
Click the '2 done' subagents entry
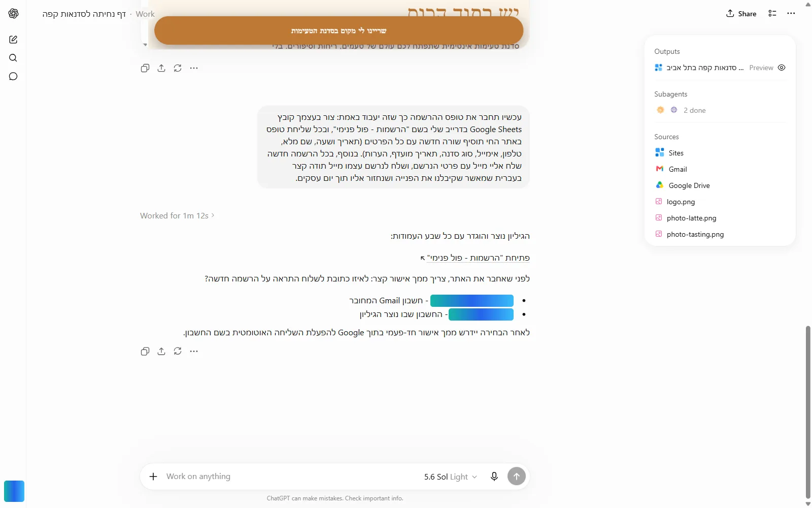pos(694,110)
